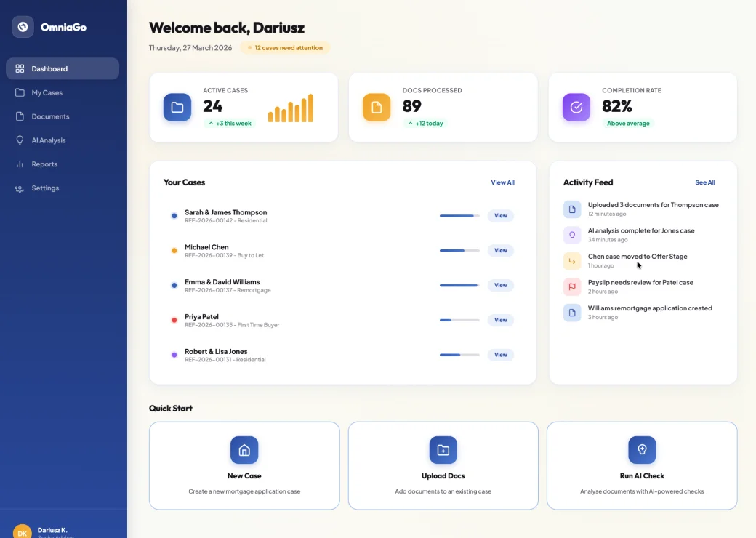Viewport: 756px width, 538px height.
Task: Click the Dariusz K. profile avatar
Action: (22, 533)
